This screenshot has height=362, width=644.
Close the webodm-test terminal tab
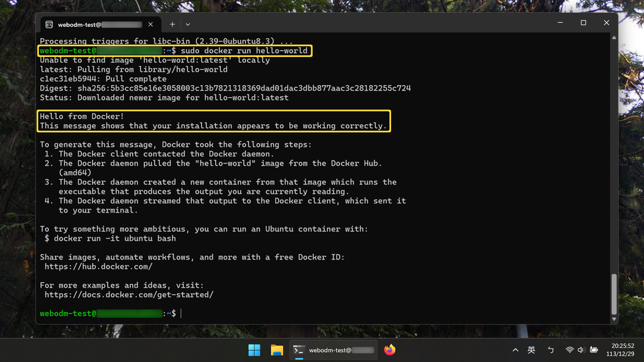pyautogui.click(x=151, y=25)
